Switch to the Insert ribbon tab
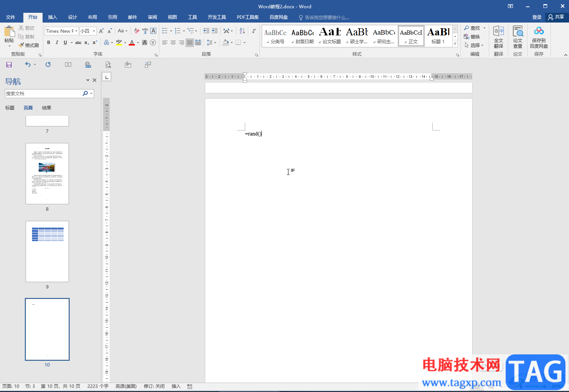Viewport: 569px width, 392px height. pos(52,17)
